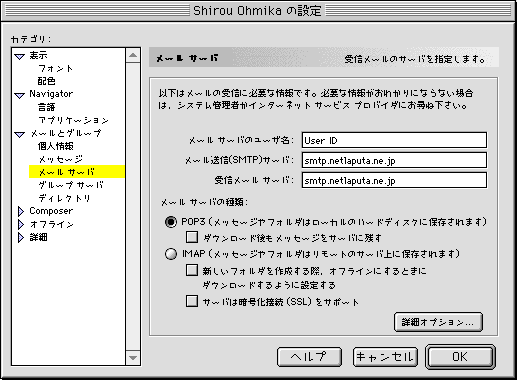Open the フォント category item

point(56,68)
